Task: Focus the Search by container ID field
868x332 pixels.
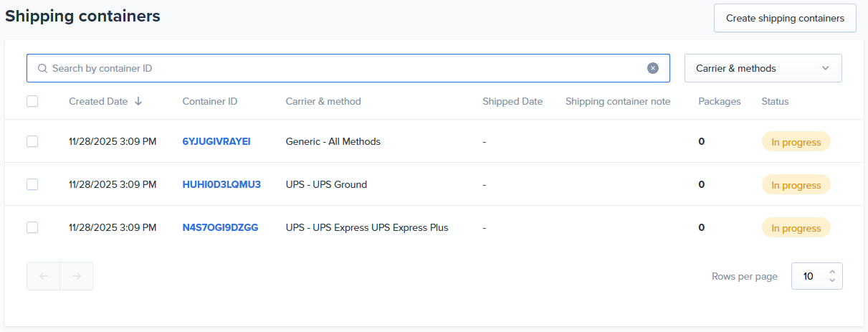Action: point(344,69)
